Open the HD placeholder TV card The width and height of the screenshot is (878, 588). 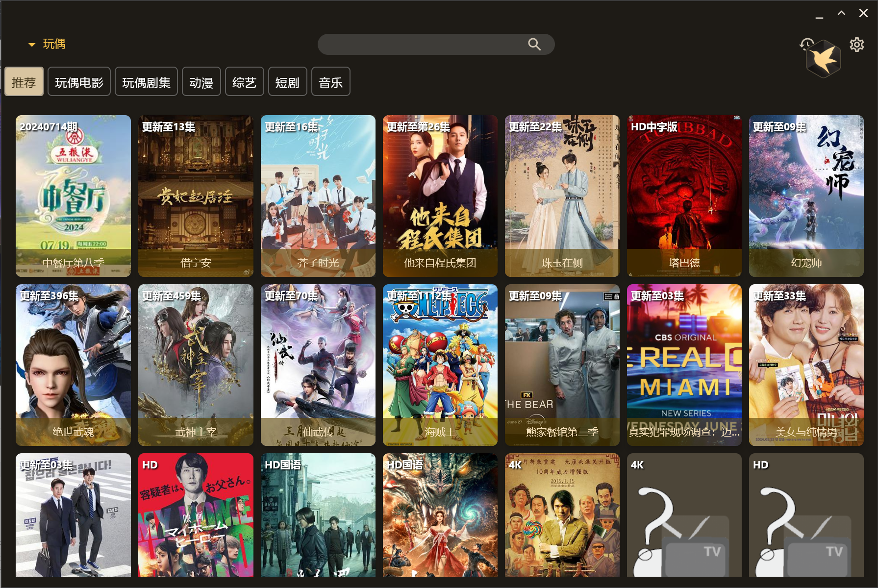[x=806, y=515]
